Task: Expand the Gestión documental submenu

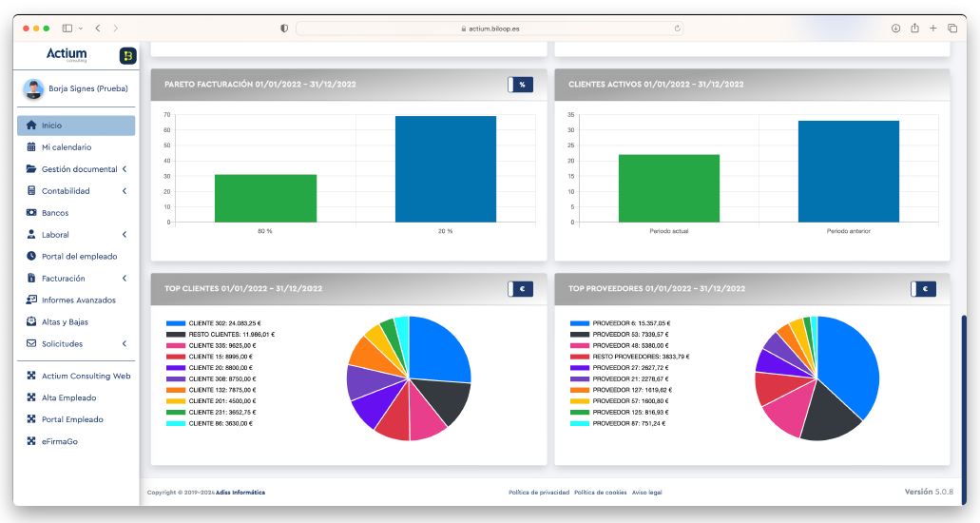Action: (125, 169)
